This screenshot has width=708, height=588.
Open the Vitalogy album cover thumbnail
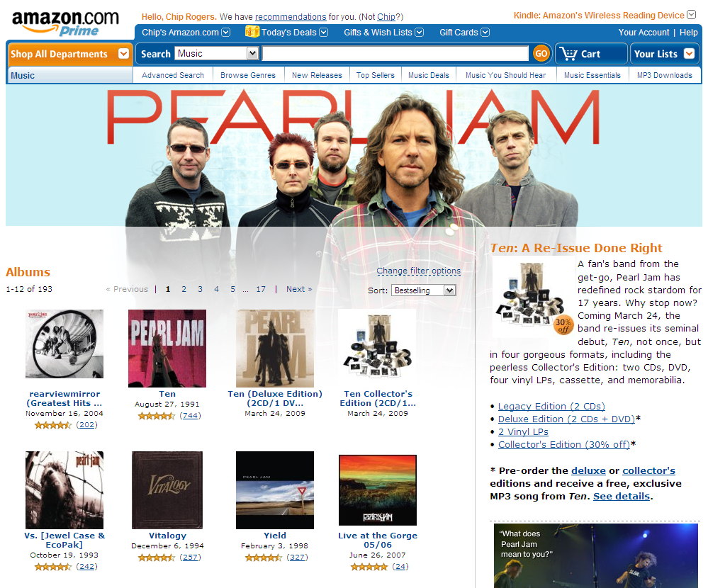167,490
